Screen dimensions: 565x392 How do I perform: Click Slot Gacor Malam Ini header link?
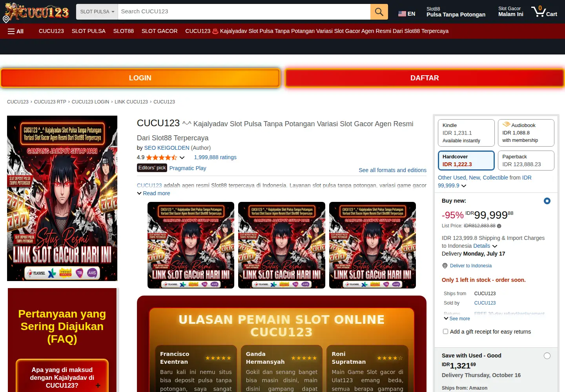coord(511,11)
